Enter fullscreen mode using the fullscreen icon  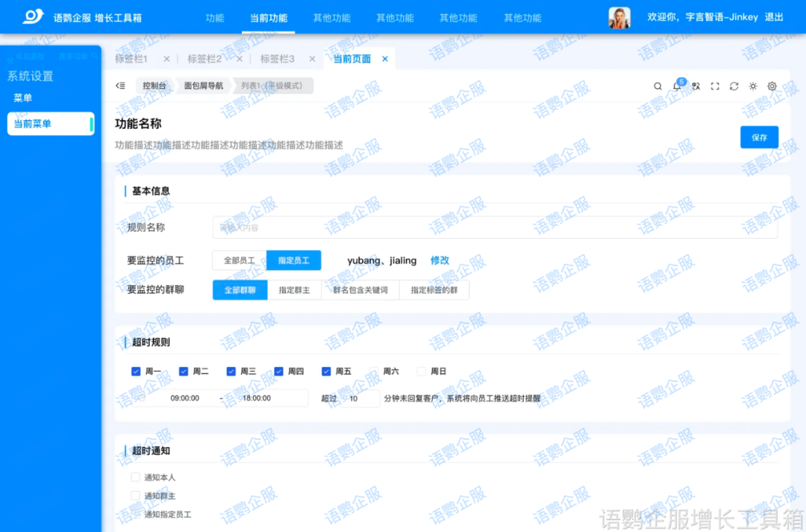pos(715,86)
